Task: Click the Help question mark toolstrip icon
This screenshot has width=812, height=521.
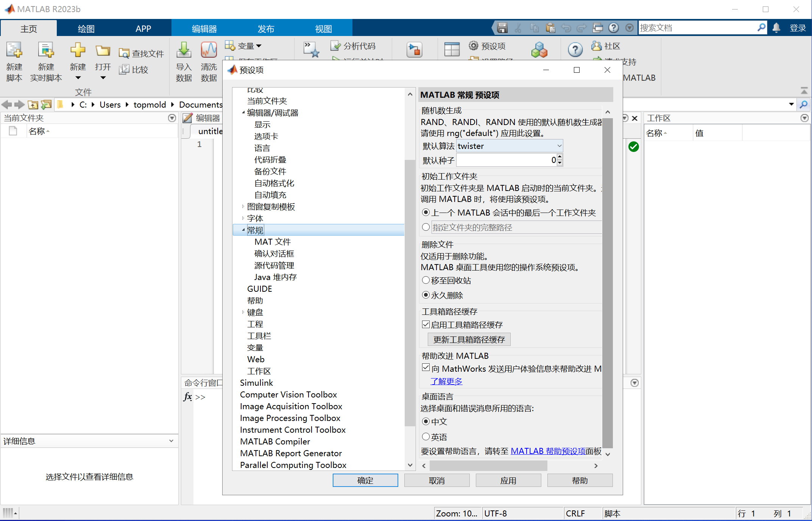Action: tap(575, 50)
